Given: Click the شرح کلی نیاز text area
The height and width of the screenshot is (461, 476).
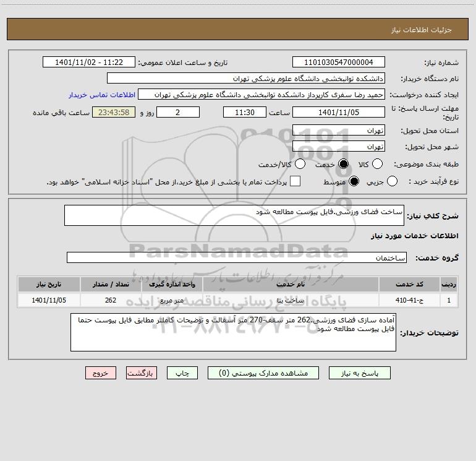Looking at the screenshot, I should (x=234, y=215).
